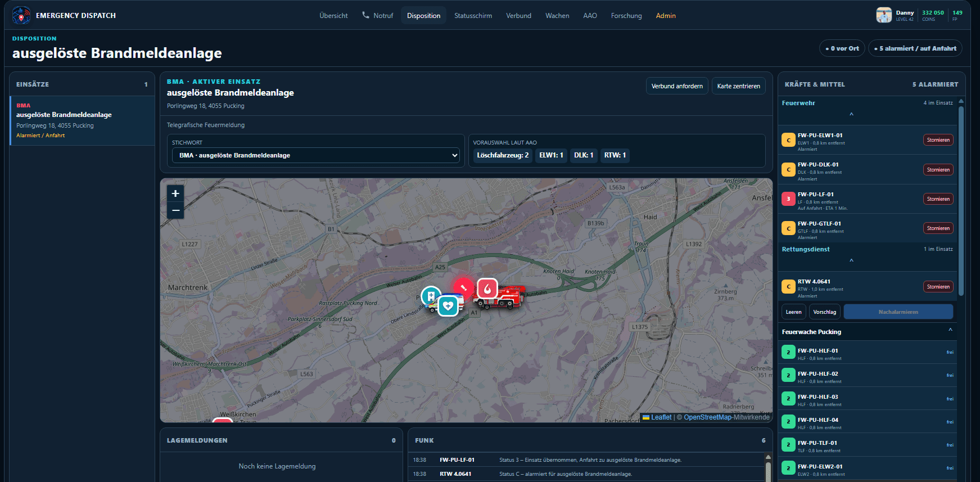
Task: Select the ausgelöste Brandmeldeanlage incident in Einsätze
Action: [83, 120]
